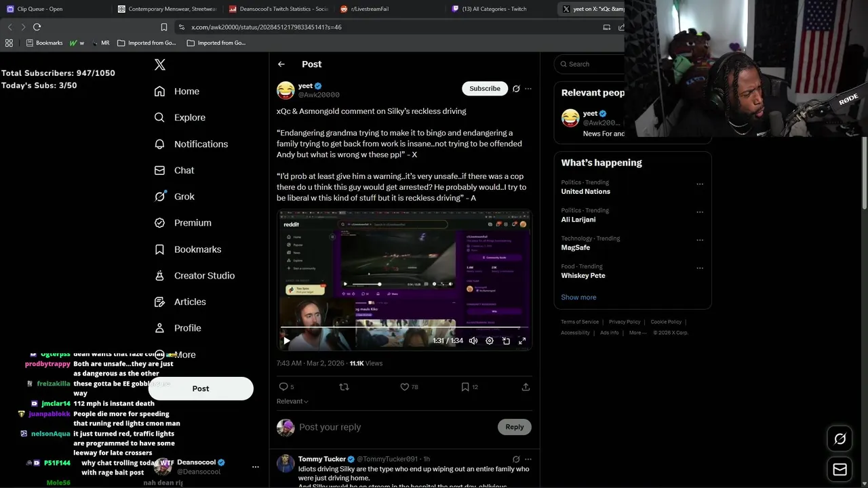Open Cookie Policy footer link
Image resolution: width=868 pixels, height=488 pixels.
tap(666, 322)
